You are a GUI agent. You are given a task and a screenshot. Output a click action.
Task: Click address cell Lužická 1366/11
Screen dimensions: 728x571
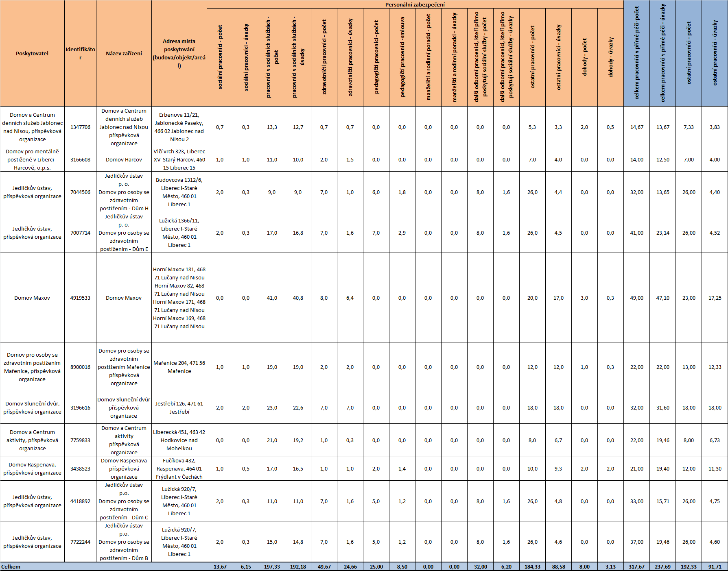(179, 233)
